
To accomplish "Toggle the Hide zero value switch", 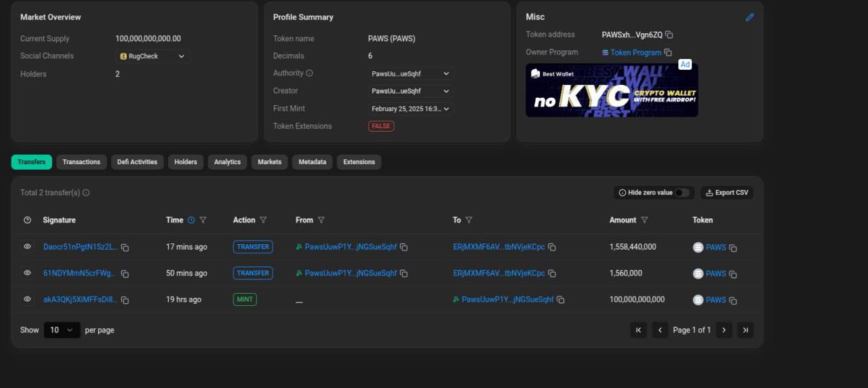I will tap(682, 193).
